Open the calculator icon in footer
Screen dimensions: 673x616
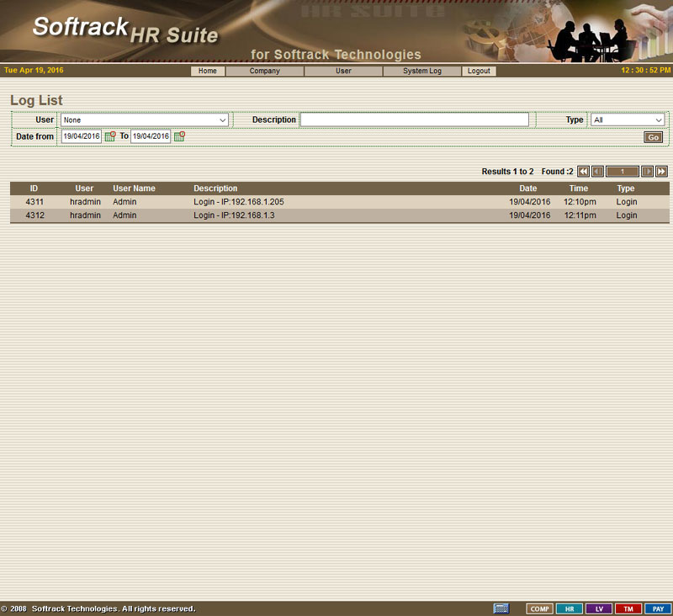point(501,608)
